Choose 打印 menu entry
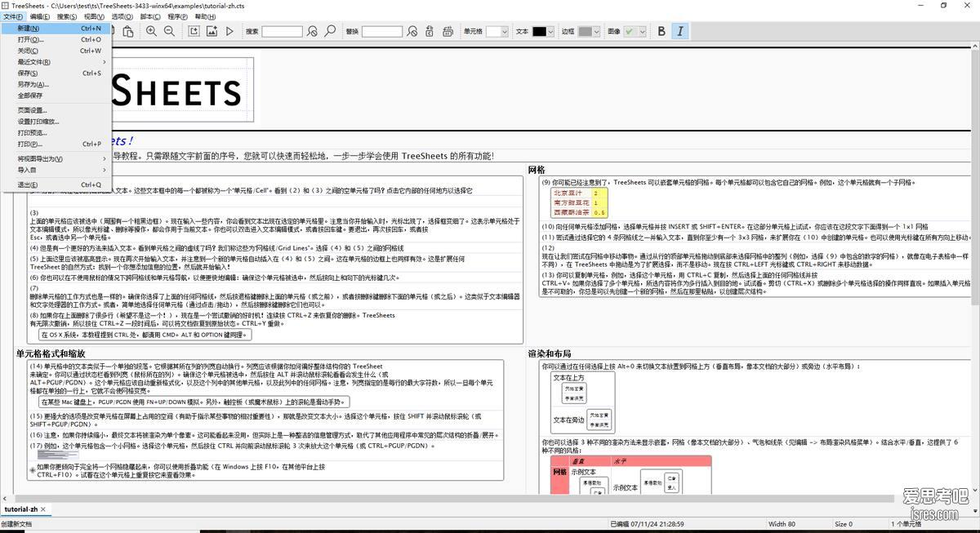Screen dimensions: 980x533 (x=56, y=144)
